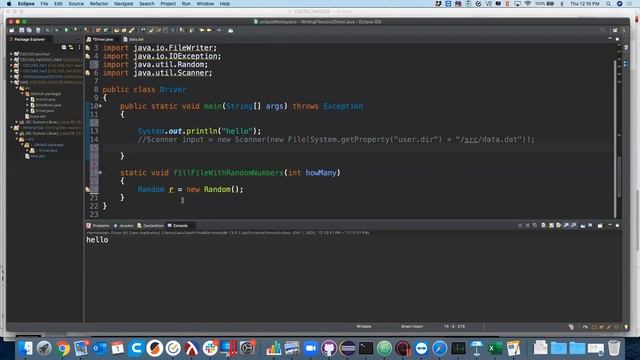Open the Refactor menu

click(99, 4)
